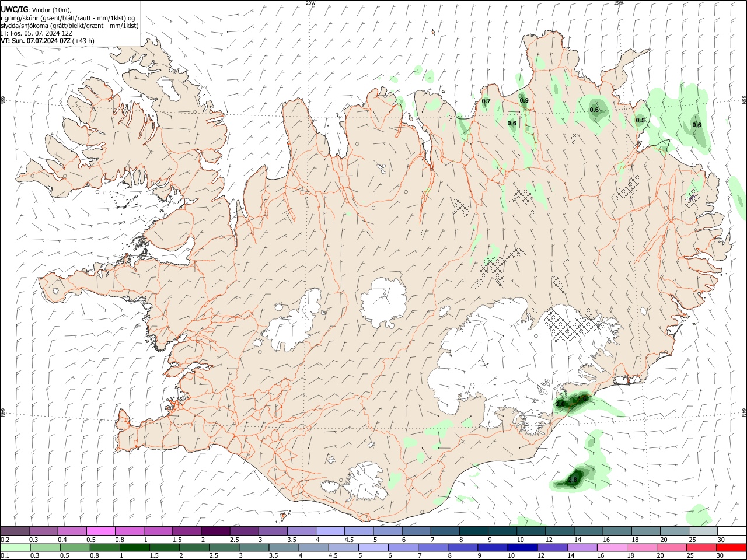Select the valid time 'VT: Sun. 07.07.2024 07Z'
Image resolution: width=747 pixels, height=560 pixels.
pyautogui.click(x=36, y=41)
